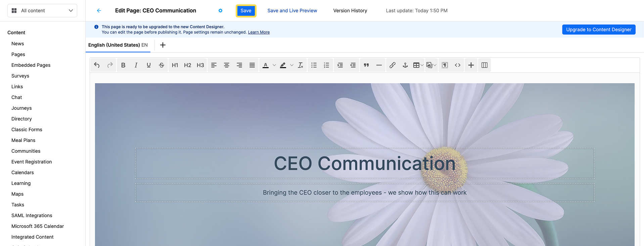Toggle italic formatting
Viewport: 644px width, 246px height.
point(136,65)
